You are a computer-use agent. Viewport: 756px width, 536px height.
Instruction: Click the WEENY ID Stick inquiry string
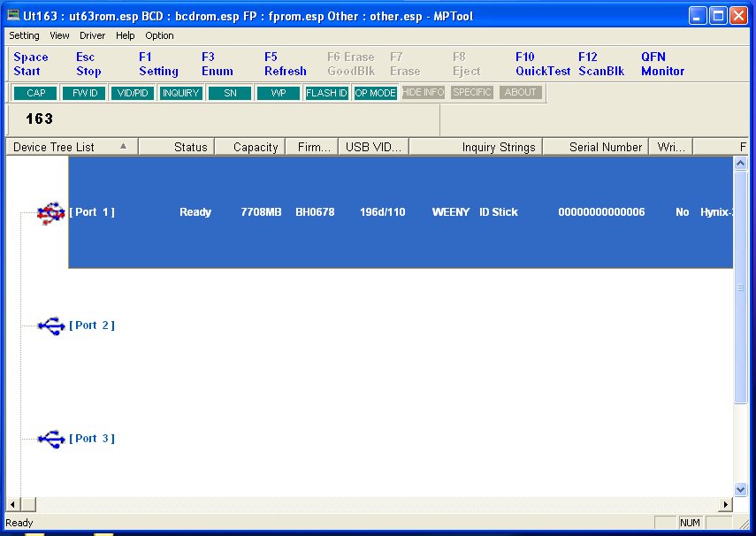tap(475, 212)
